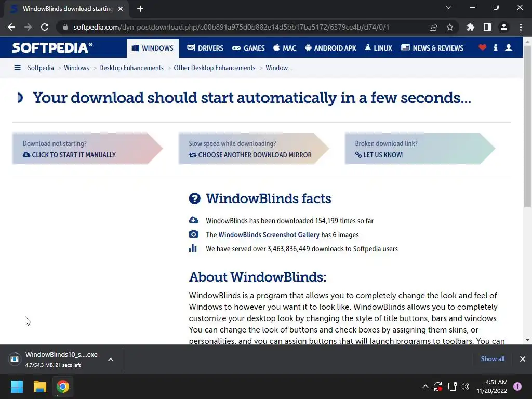Open a new browser tab
The height and width of the screenshot is (399, 532).
140,9
